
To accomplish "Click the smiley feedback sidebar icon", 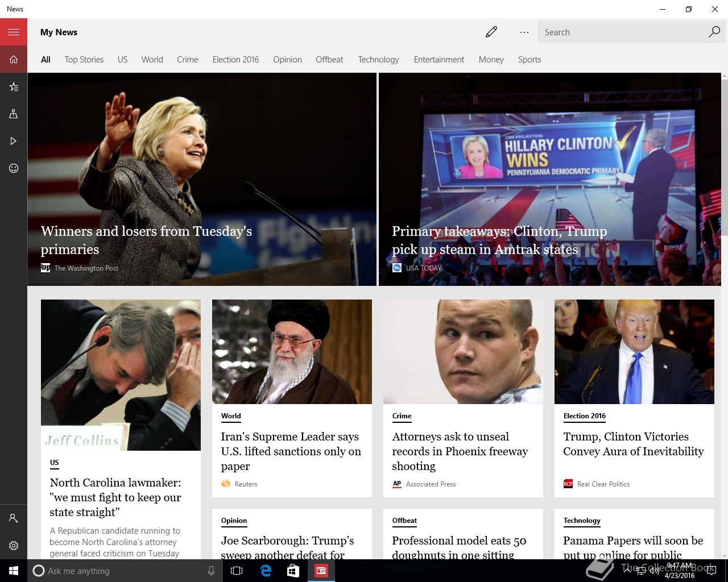I will coord(14,168).
